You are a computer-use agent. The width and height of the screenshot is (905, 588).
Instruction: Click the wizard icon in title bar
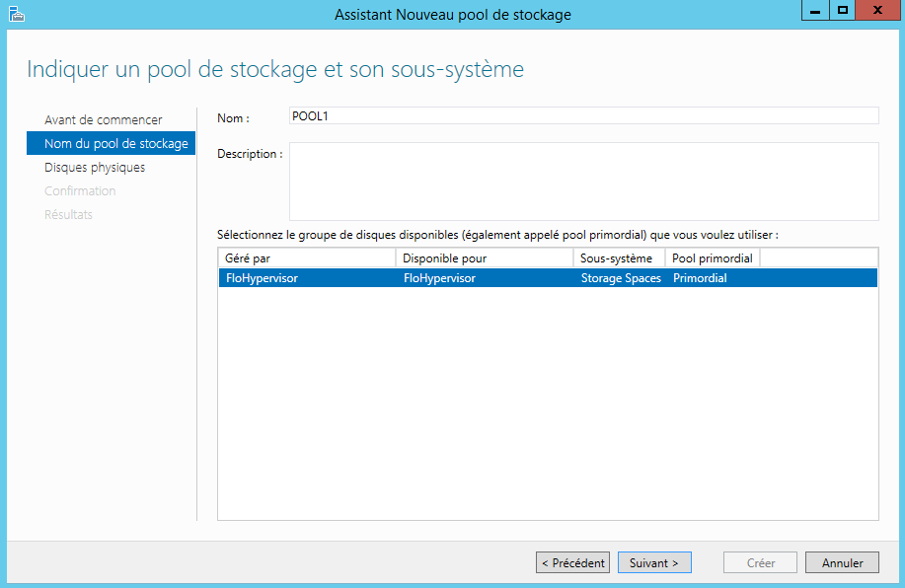(16, 14)
